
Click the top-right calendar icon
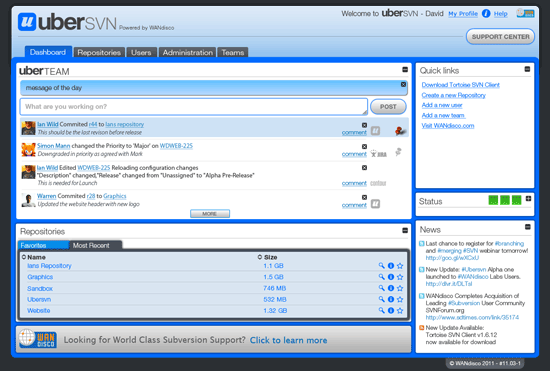[x=525, y=13]
